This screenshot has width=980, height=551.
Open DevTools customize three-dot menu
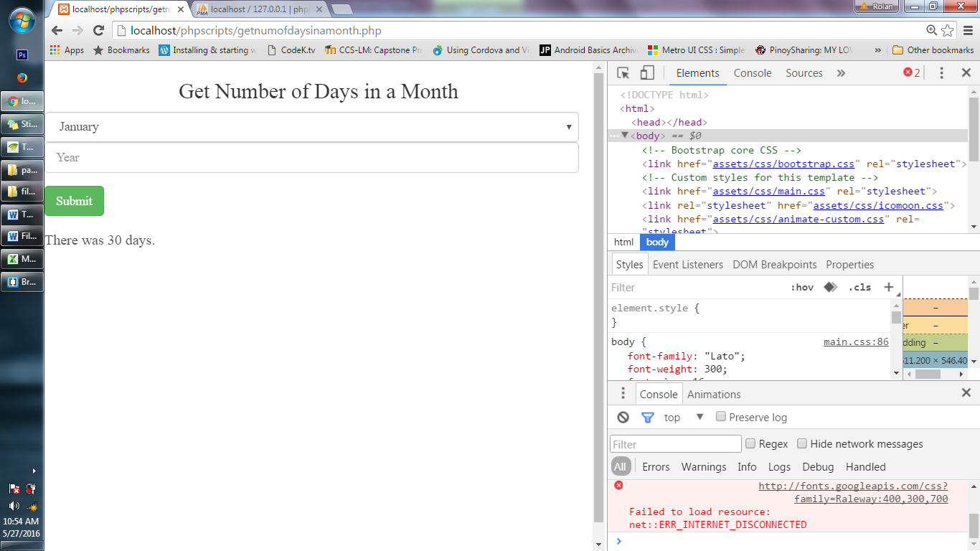(942, 73)
